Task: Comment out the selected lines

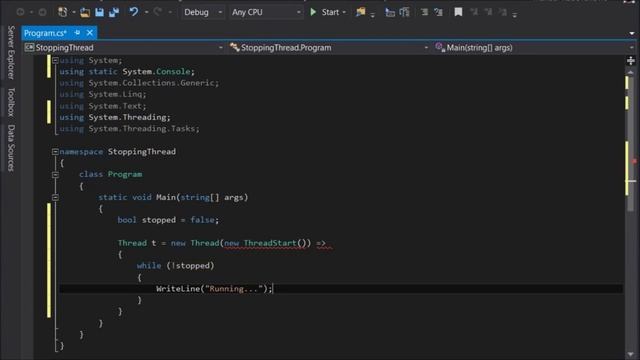Action: click(424, 12)
